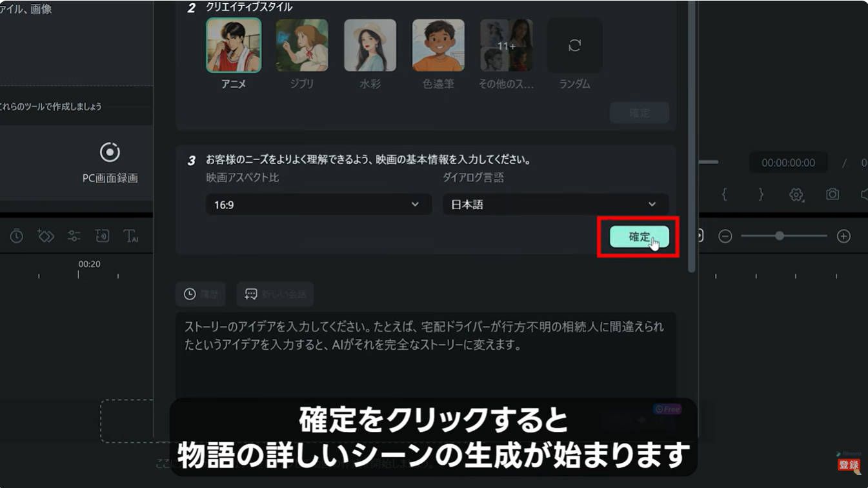This screenshot has height=488, width=868.
Task: Choose the ジブリ style thumbnail
Action: click(x=302, y=45)
